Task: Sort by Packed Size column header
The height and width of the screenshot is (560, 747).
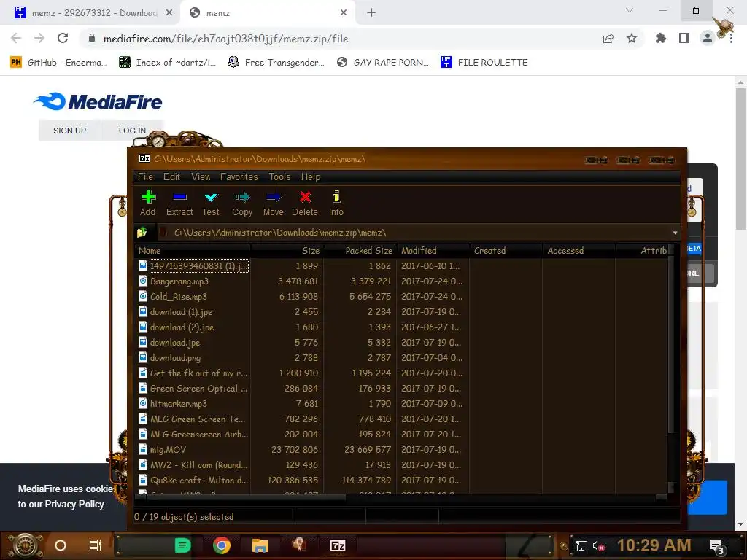Action: pyautogui.click(x=360, y=251)
